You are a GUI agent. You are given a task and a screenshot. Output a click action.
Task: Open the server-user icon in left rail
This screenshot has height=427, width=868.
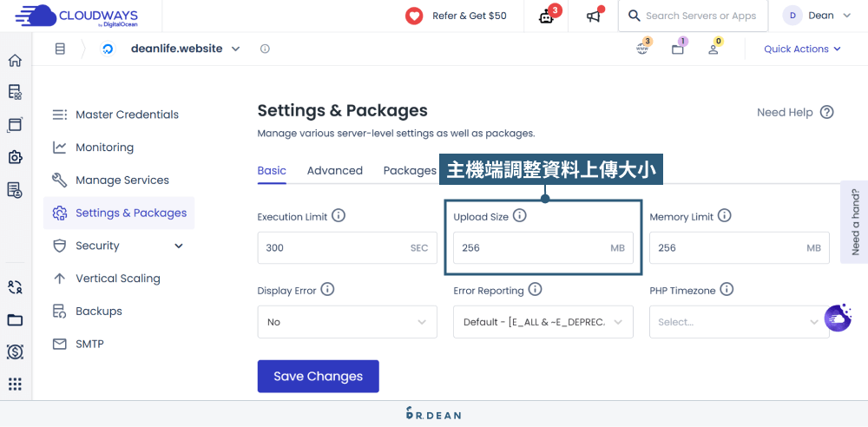(x=15, y=190)
